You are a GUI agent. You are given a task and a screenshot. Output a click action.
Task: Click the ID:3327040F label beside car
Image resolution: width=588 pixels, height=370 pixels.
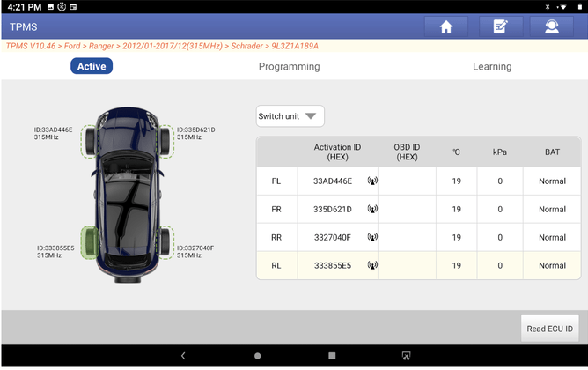pos(195,248)
